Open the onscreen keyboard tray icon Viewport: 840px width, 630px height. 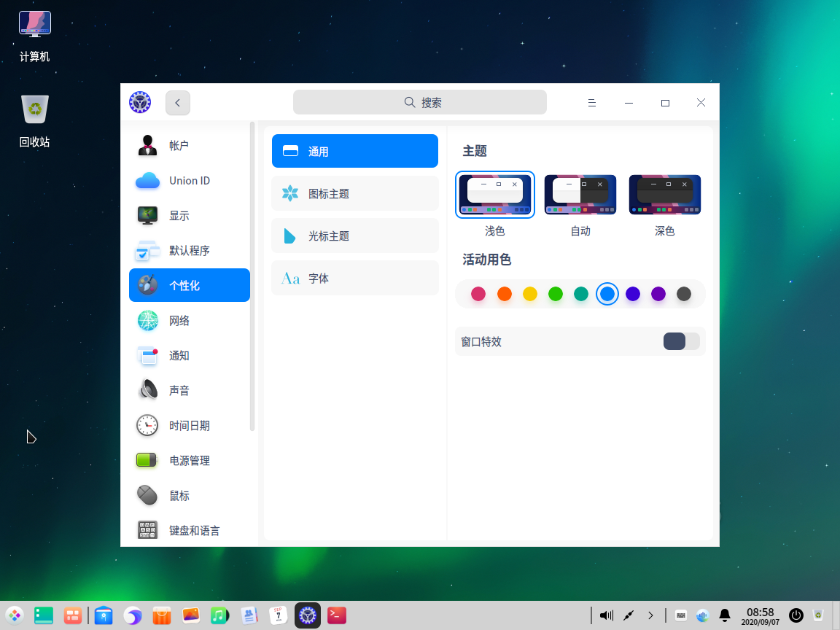pos(681,615)
